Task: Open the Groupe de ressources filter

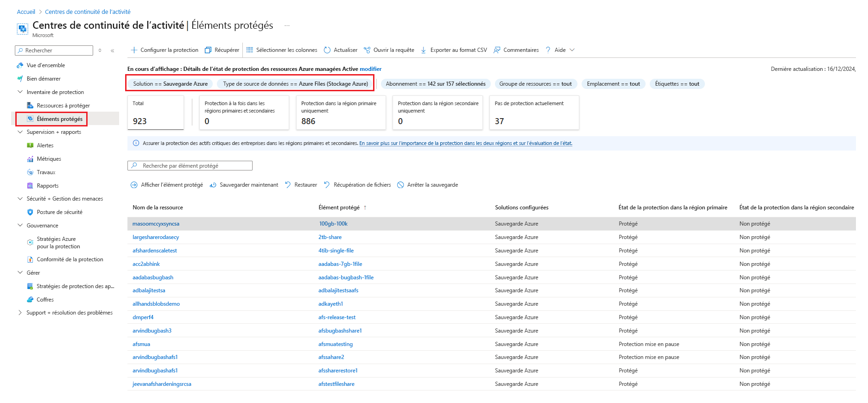Action: pyautogui.click(x=535, y=84)
